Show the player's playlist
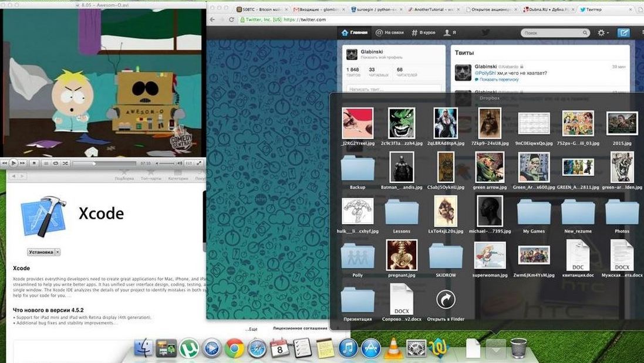 (46, 163)
